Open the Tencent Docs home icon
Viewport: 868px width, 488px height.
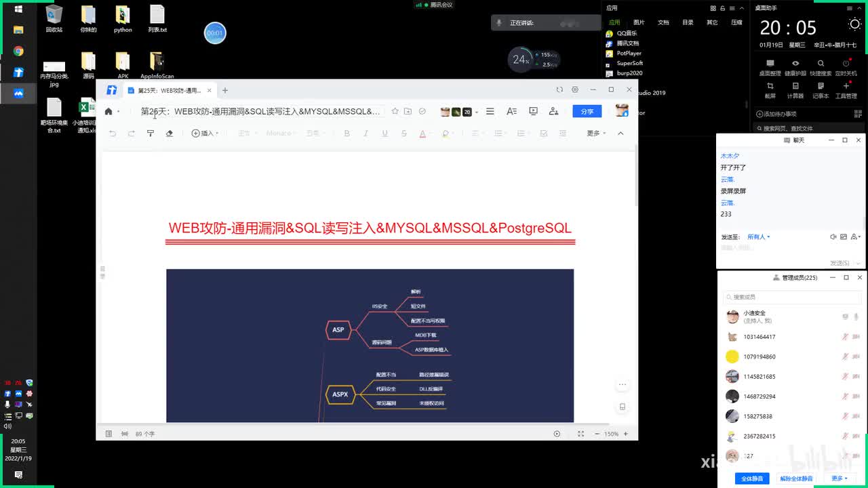[x=108, y=112]
